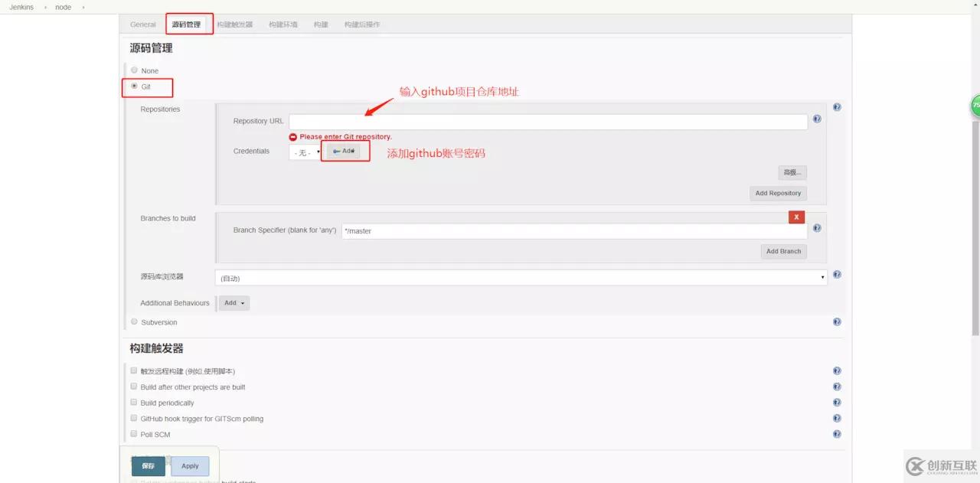This screenshot has width=980, height=483.
Task: Click the Add credentials button
Action: tap(344, 152)
